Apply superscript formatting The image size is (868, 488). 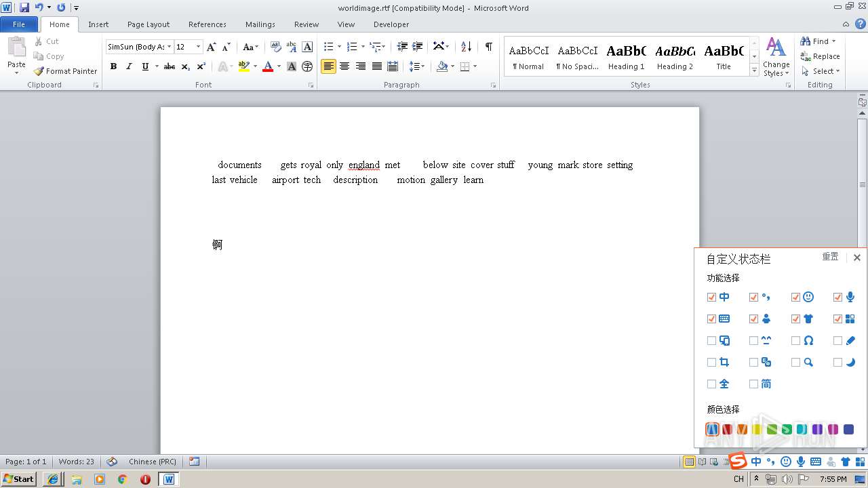pos(201,66)
